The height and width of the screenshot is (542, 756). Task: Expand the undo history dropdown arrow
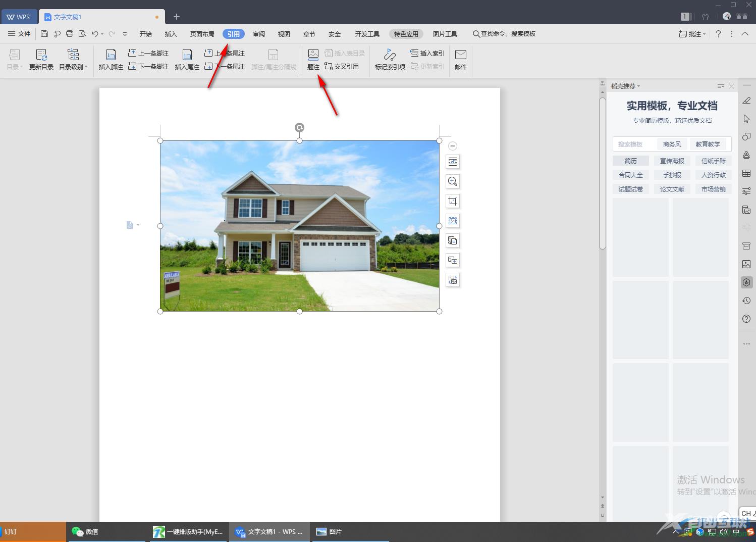pyautogui.click(x=102, y=34)
